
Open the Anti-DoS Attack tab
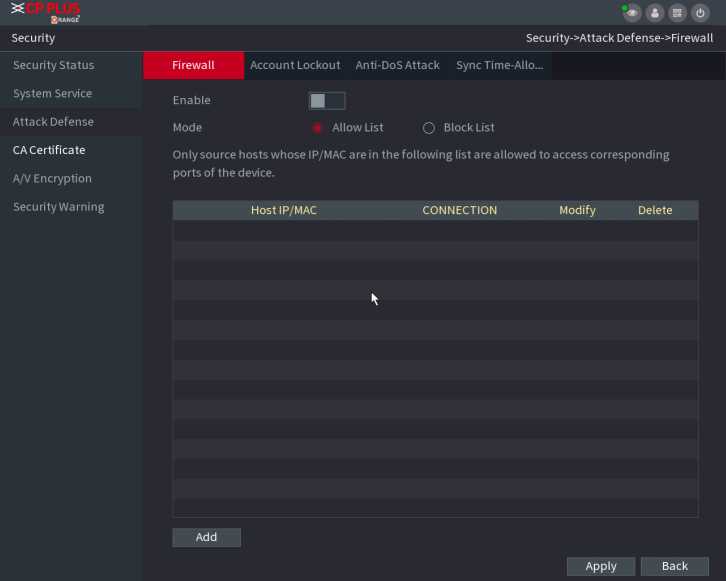click(397, 65)
